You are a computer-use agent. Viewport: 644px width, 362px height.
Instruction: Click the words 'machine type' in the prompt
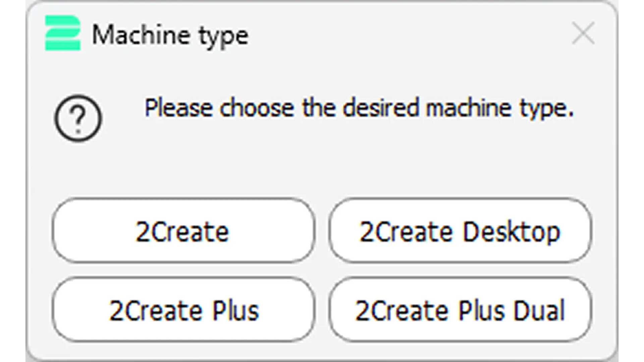click(500, 108)
